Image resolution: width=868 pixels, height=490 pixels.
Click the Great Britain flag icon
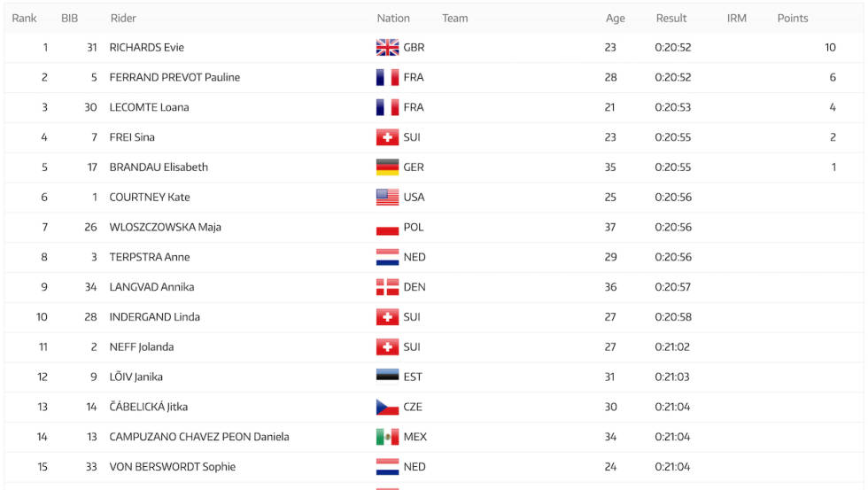pos(387,48)
